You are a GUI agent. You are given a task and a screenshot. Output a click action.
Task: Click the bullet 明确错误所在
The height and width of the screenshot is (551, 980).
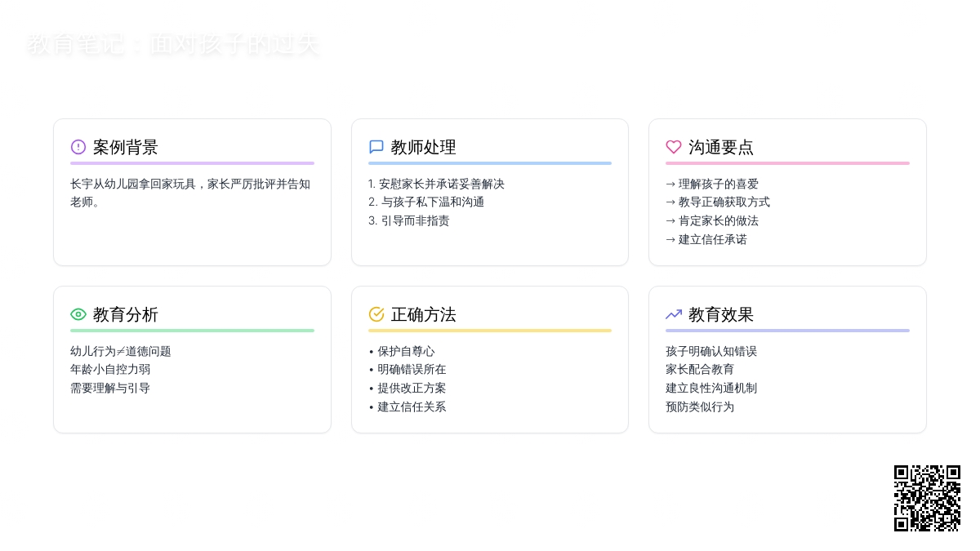click(x=408, y=369)
